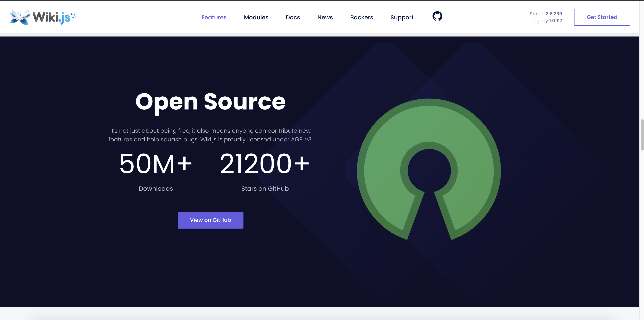Click the Open Source heading
Viewport: 644px width, 320px height.
click(x=210, y=101)
